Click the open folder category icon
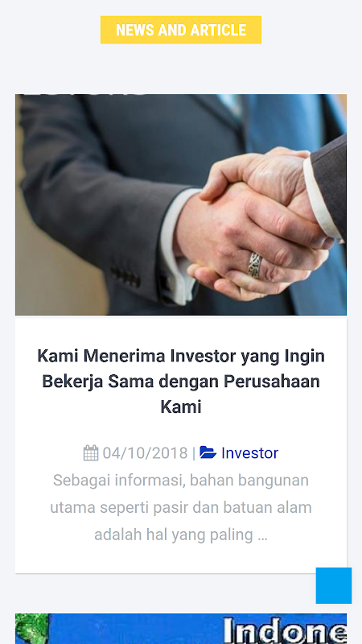The height and width of the screenshot is (644, 362). click(208, 452)
